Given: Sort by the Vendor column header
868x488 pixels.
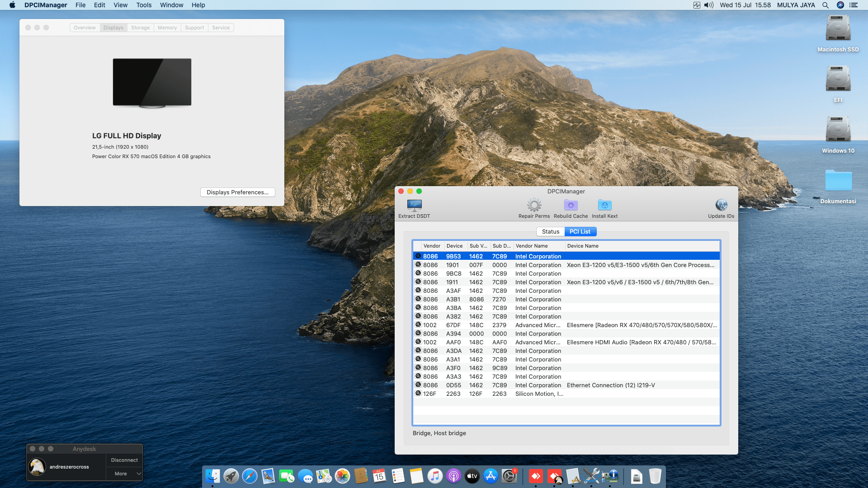Looking at the screenshot, I should (x=432, y=246).
